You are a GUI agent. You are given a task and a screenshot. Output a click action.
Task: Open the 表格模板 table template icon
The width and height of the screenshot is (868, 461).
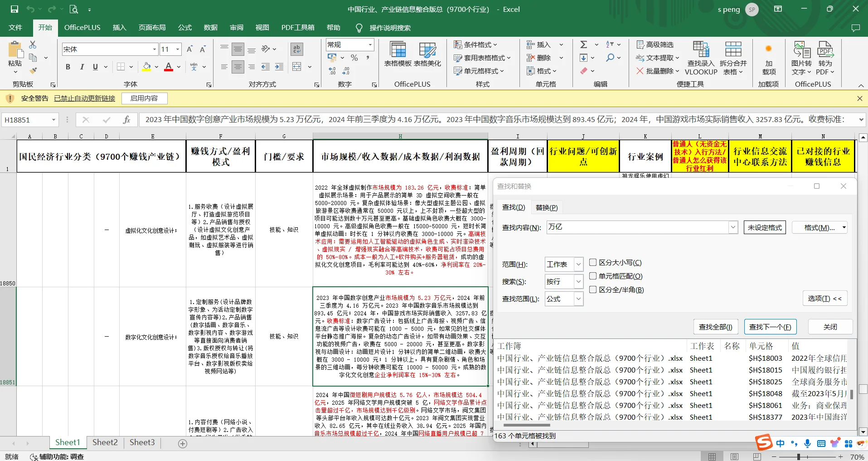pos(398,54)
